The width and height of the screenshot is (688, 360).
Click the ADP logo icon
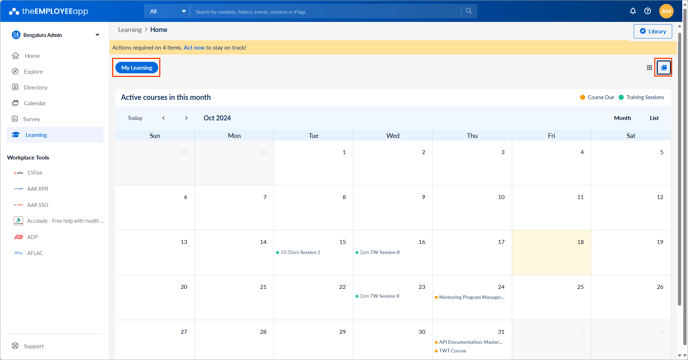click(x=18, y=237)
